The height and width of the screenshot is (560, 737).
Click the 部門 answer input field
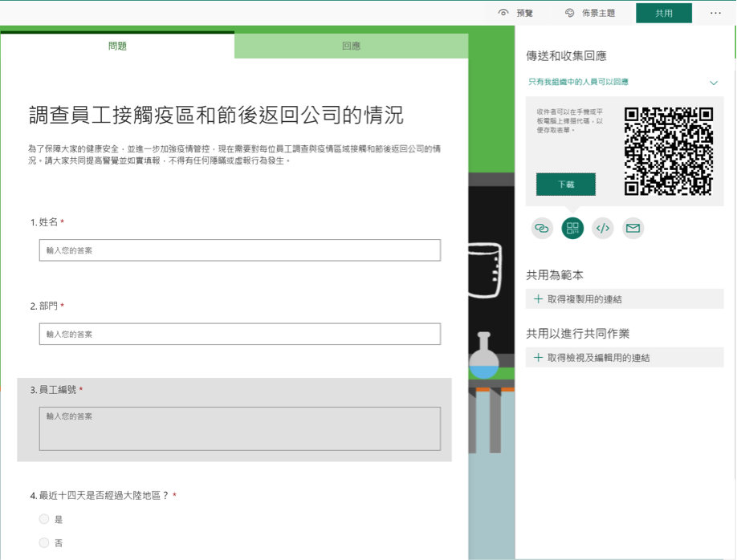click(x=239, y=334)
